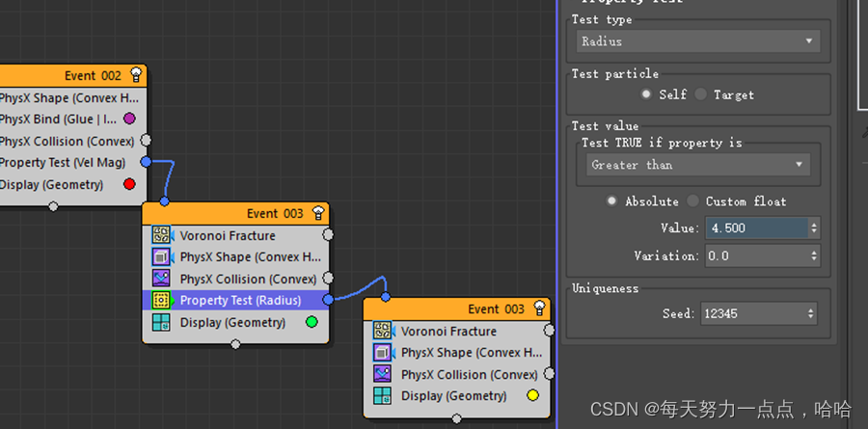This screenshot has width=868, height=429.
Task: Select the Absolute radio button
Action: (x=611, y=201)
